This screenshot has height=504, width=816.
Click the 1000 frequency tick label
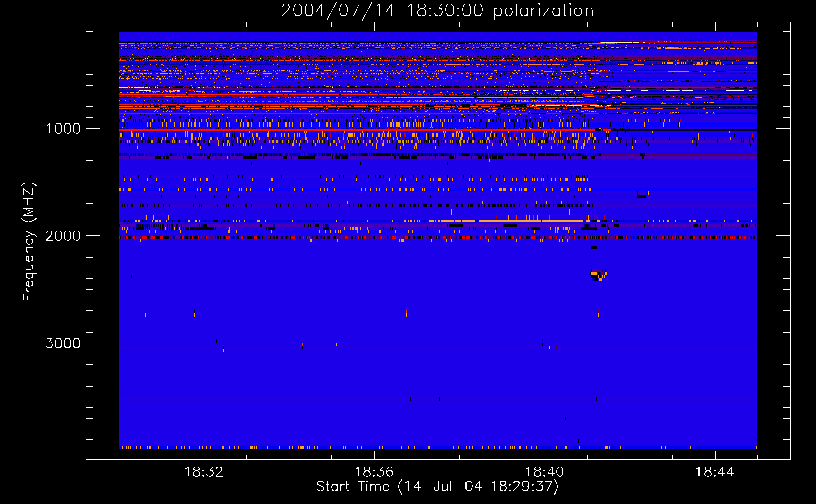[64, 129]
